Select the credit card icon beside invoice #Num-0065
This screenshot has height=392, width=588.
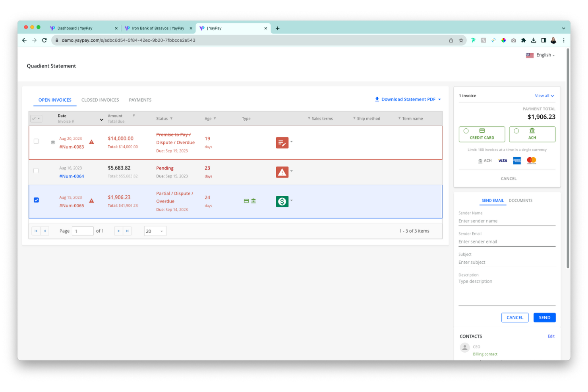pos(246,201)
